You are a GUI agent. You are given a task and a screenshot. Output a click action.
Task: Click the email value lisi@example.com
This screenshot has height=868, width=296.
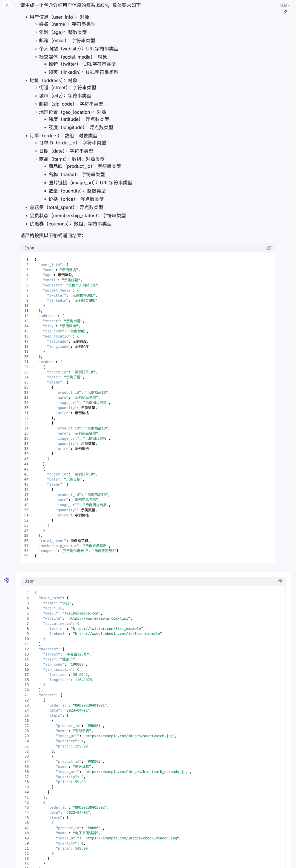click(x=81, y=613)
